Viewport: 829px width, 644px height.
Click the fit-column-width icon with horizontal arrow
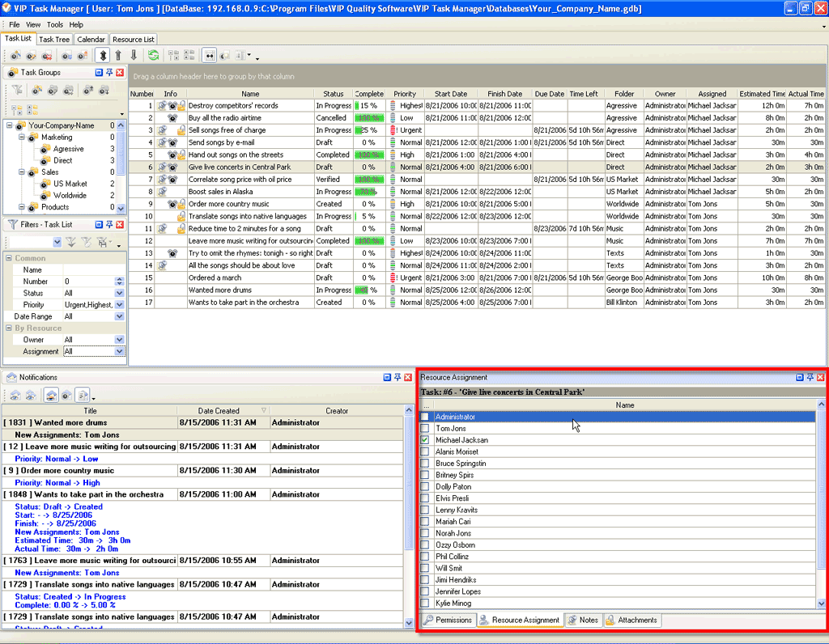(x=210, y=56)
